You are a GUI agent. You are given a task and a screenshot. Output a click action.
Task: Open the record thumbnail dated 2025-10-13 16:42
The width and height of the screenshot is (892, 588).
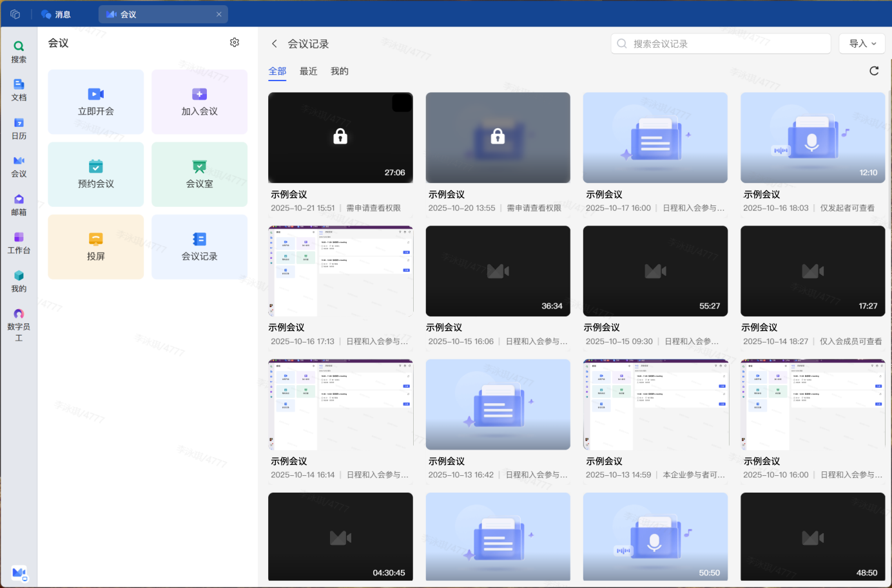(x=498, y=404)
